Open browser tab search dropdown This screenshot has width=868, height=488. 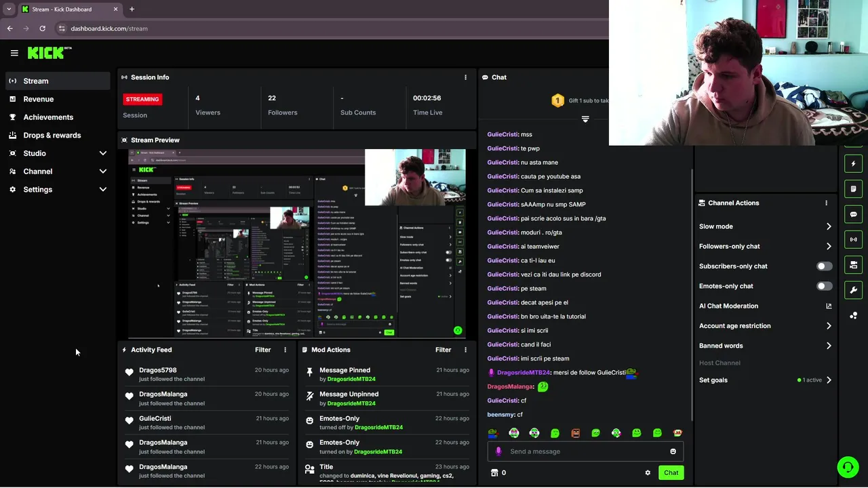pyautogui.click(x=9, y=9)
